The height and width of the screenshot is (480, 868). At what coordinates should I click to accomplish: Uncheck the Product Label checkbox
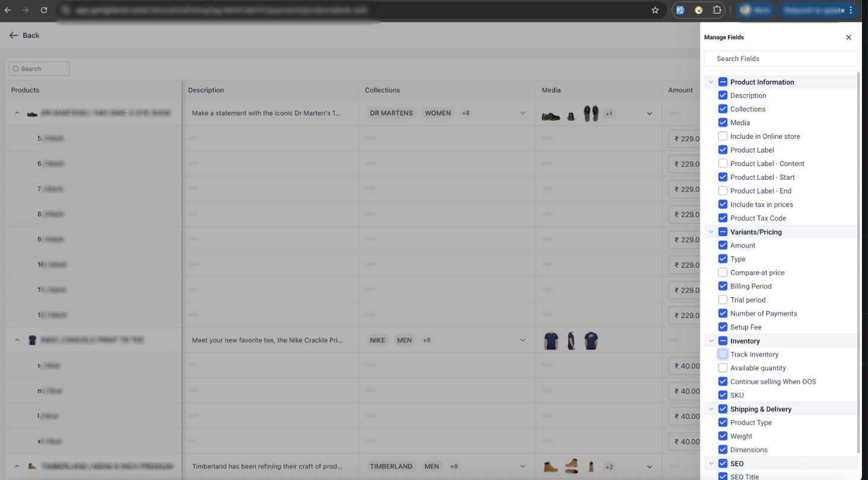point(723,150)
